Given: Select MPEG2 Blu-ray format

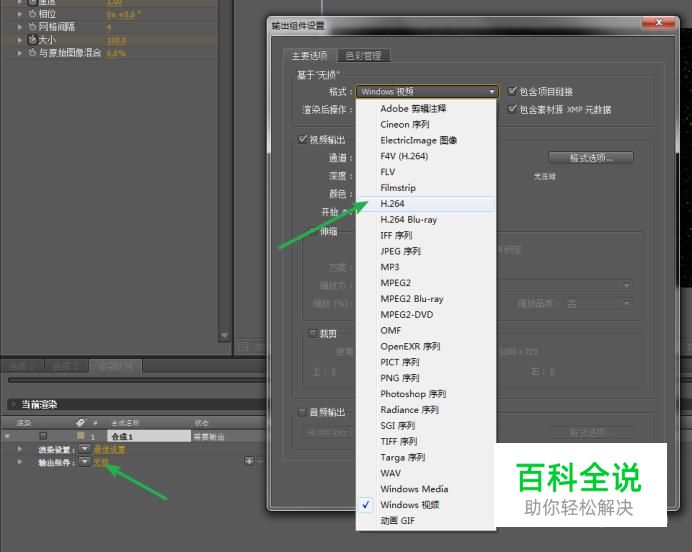Looking at the screenshot, I should 426,299.
